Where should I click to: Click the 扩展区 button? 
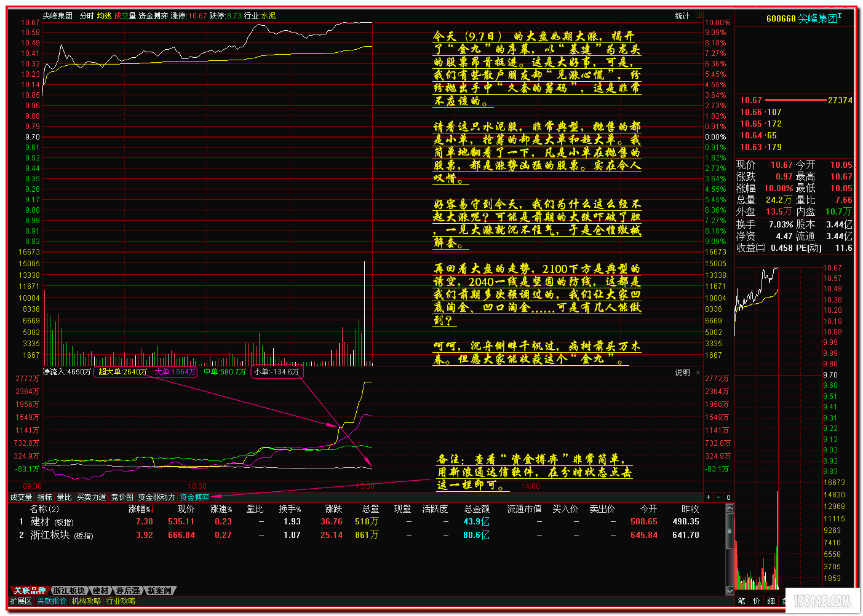(x=21, y=601)
